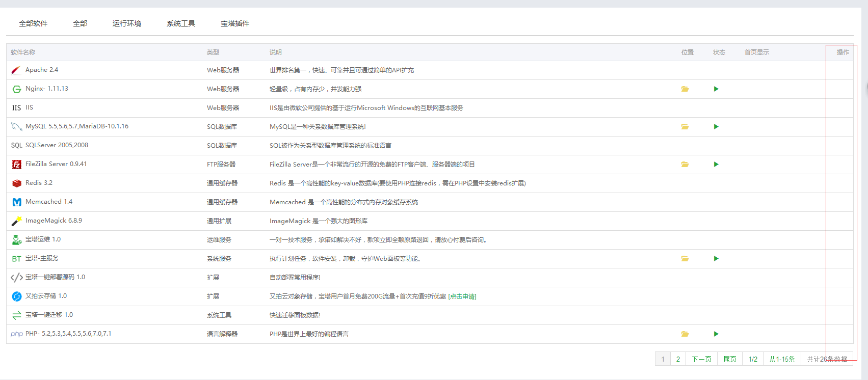Click the 软件名称 column header
The width and height of the screenshot is (868, 380).
coord(23,52)
